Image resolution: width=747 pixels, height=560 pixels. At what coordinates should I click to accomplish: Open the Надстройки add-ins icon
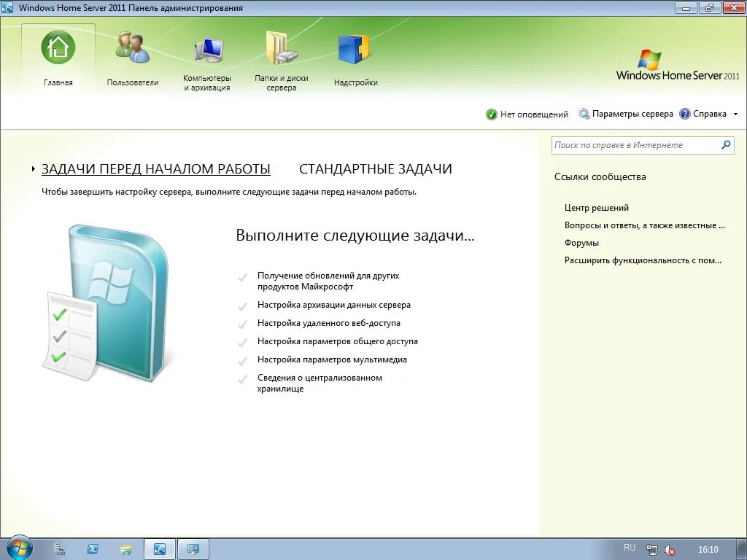pos(355,49)
